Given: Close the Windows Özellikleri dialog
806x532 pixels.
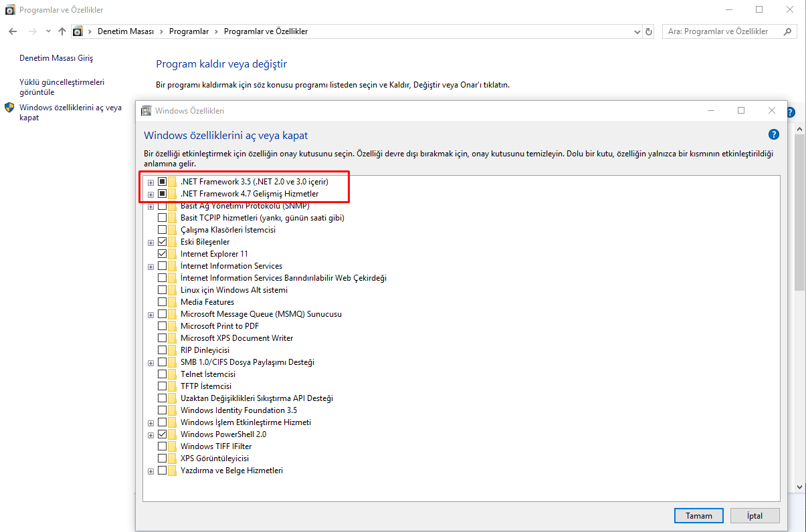Looking at the screenshot, I should (772, 111).
